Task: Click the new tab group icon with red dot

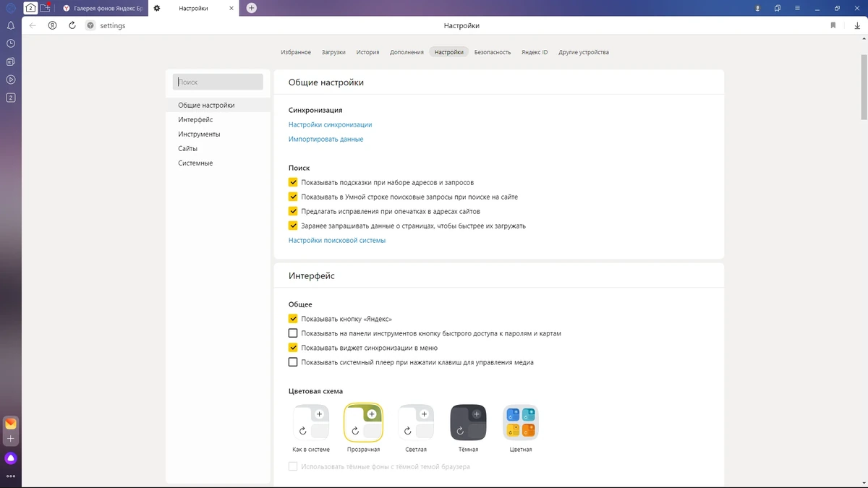Action: pos(46,8)
